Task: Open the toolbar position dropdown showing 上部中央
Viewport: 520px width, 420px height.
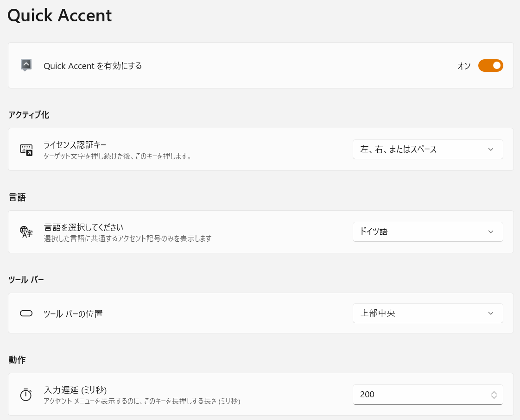Action: (x=428, y=313)
